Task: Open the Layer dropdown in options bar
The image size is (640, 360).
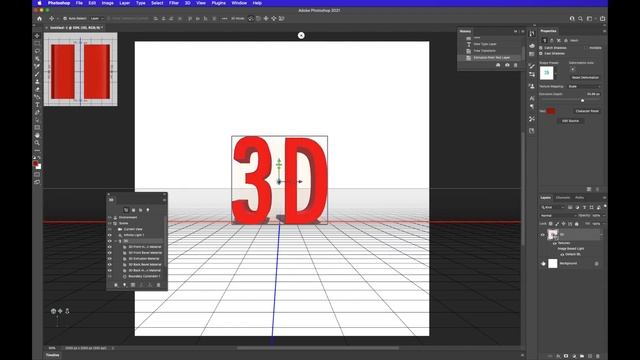Action: pyautogui.click(x=96, y=18)
